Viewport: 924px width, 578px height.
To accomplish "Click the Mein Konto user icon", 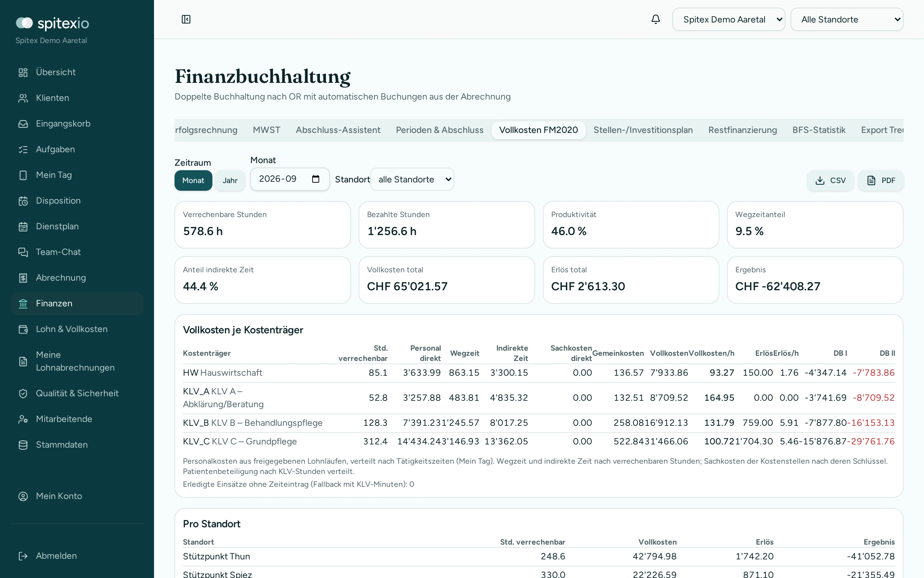I will point(23,496).
